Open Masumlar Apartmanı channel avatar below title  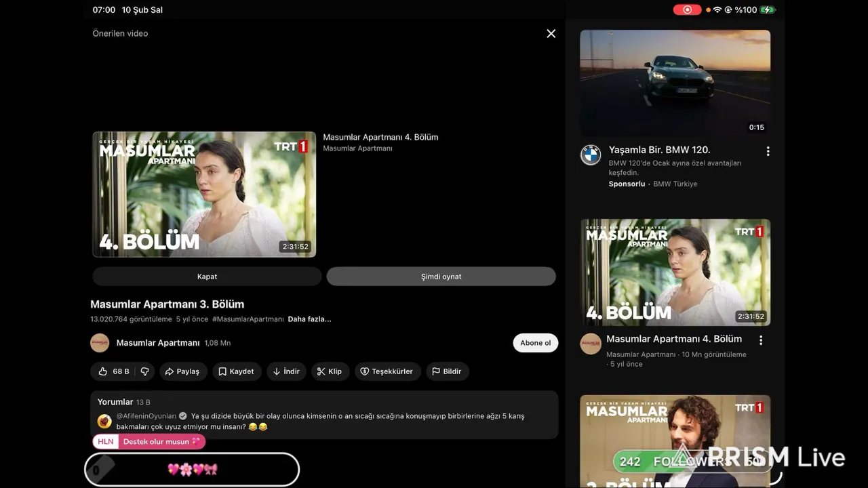click(100, 343)
